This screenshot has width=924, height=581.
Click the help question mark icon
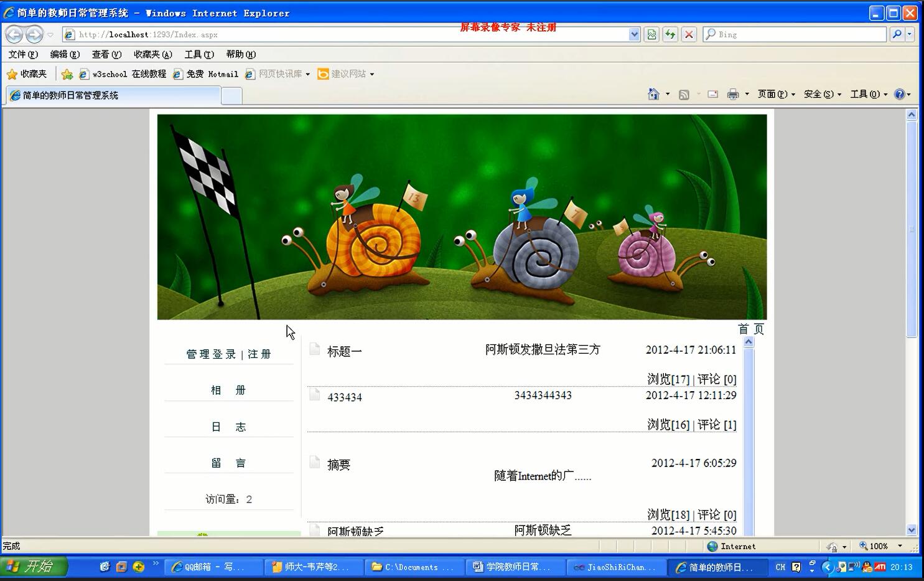pos(900,94)
